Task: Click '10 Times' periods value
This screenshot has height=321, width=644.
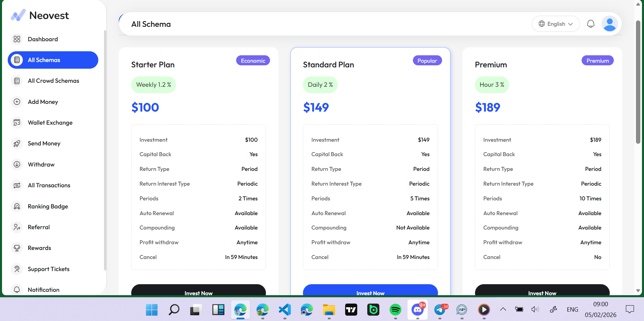Action: [x=590, y=198]
